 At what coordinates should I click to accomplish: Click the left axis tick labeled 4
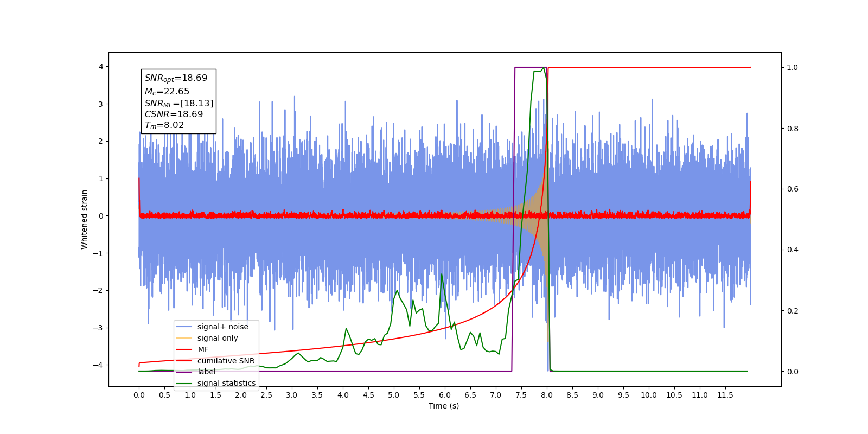[100, 67]
